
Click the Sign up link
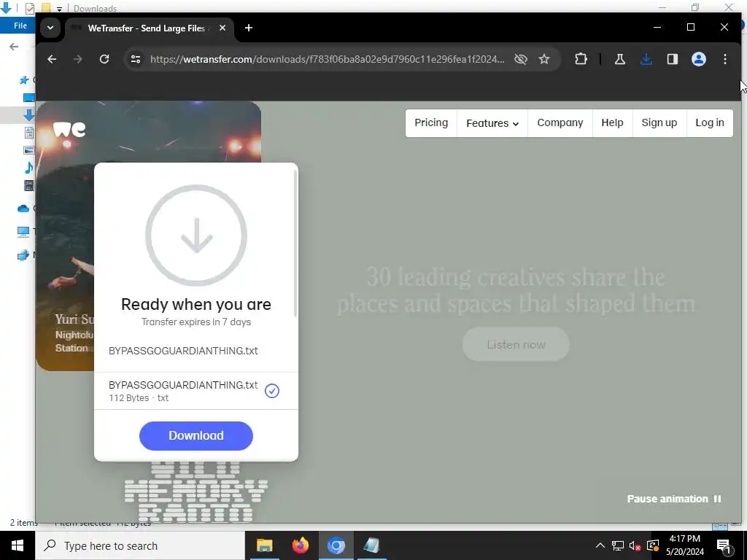pos(659,122)
